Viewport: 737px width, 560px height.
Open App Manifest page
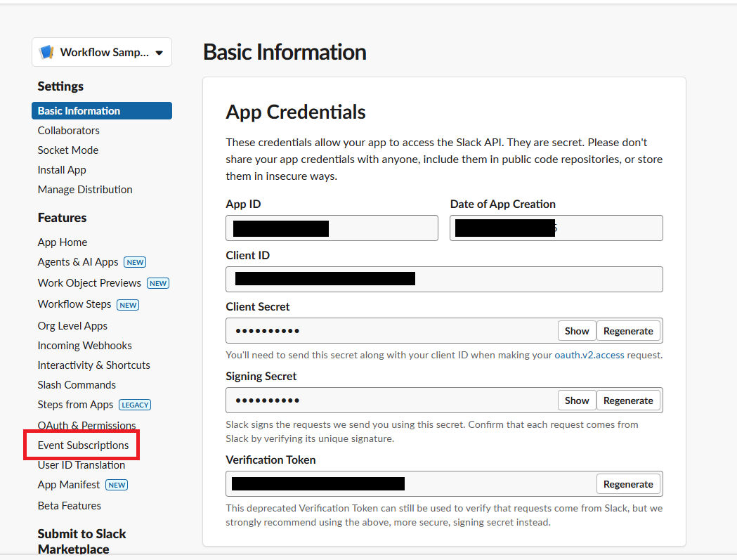tap(69, 485)
